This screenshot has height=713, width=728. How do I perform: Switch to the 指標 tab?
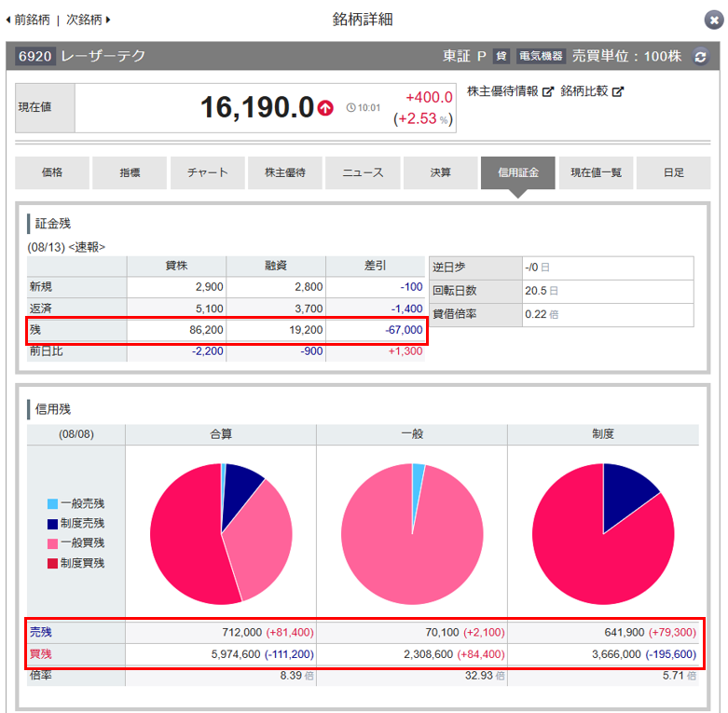pos(130,173)
